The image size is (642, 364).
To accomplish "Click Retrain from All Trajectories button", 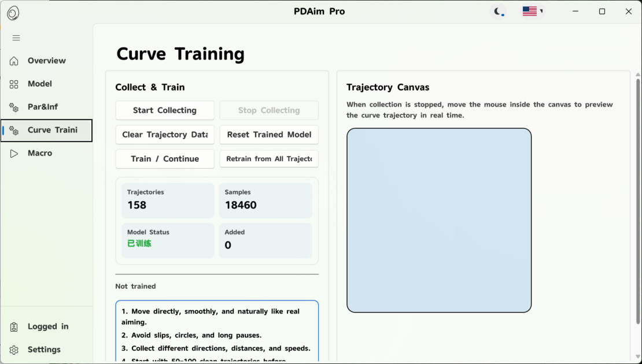I will pos(269,159).
